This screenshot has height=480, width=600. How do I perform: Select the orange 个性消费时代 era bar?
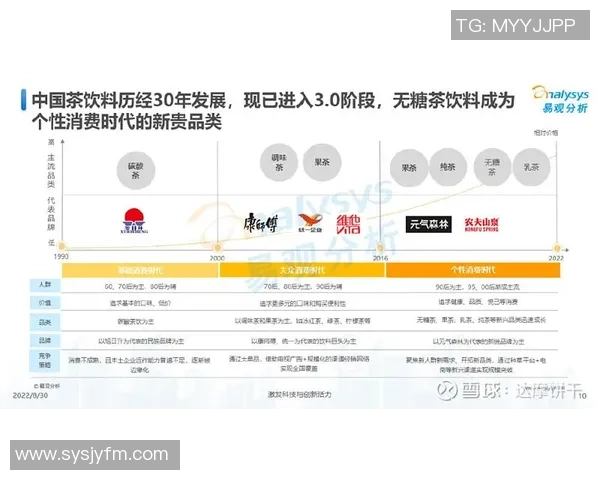[473, 270]
